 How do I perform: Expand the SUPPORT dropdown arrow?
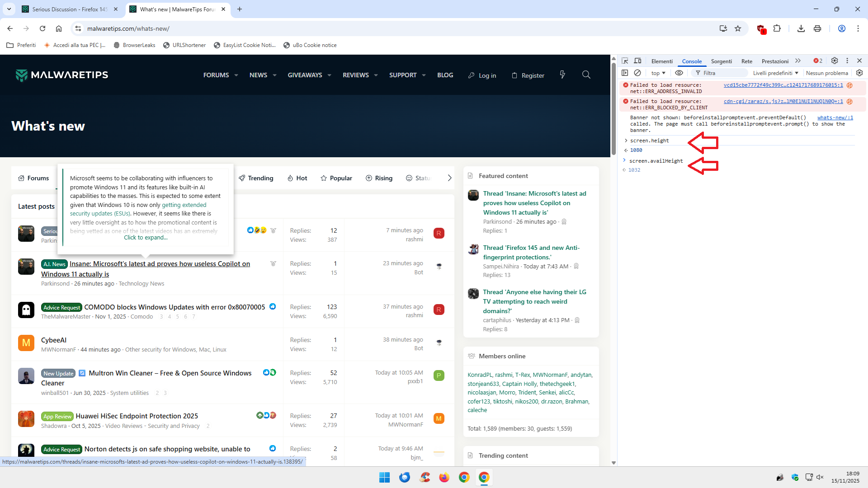(424, 75)
